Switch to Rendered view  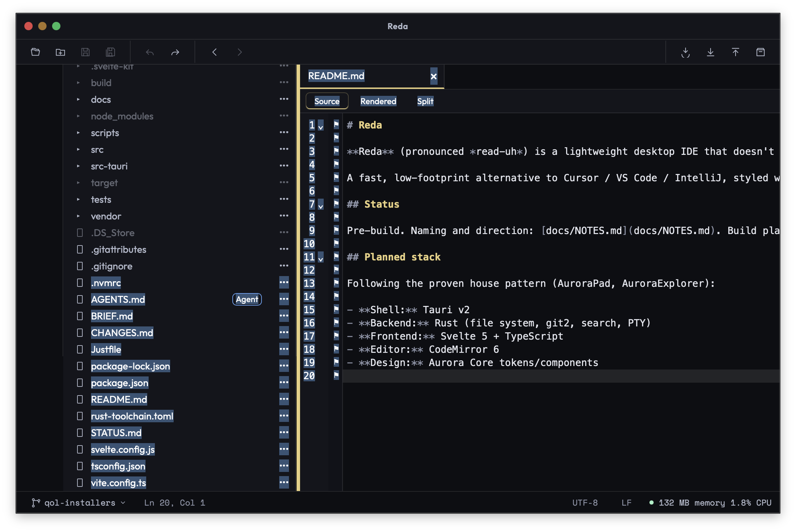378,101
